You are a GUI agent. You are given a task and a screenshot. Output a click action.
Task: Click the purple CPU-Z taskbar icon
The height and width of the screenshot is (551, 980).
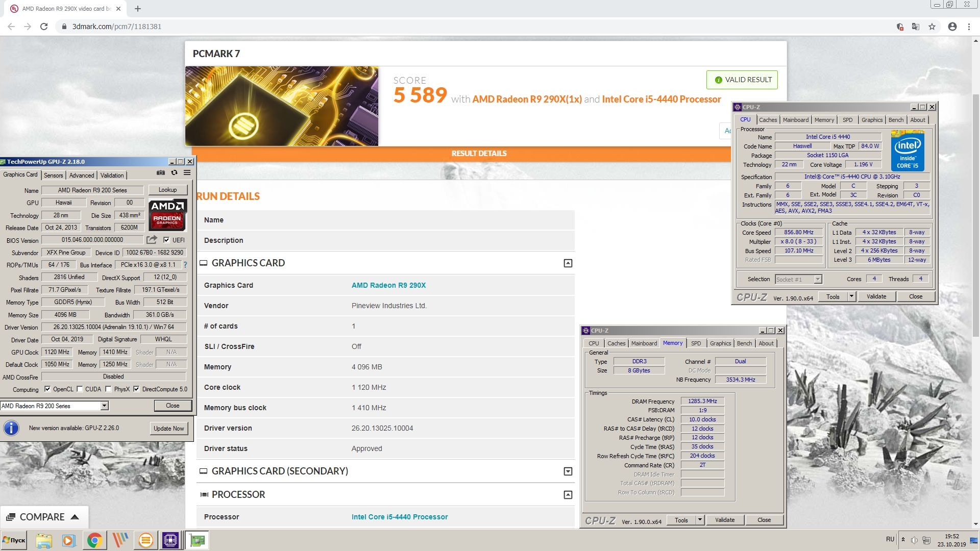point(170,540)
